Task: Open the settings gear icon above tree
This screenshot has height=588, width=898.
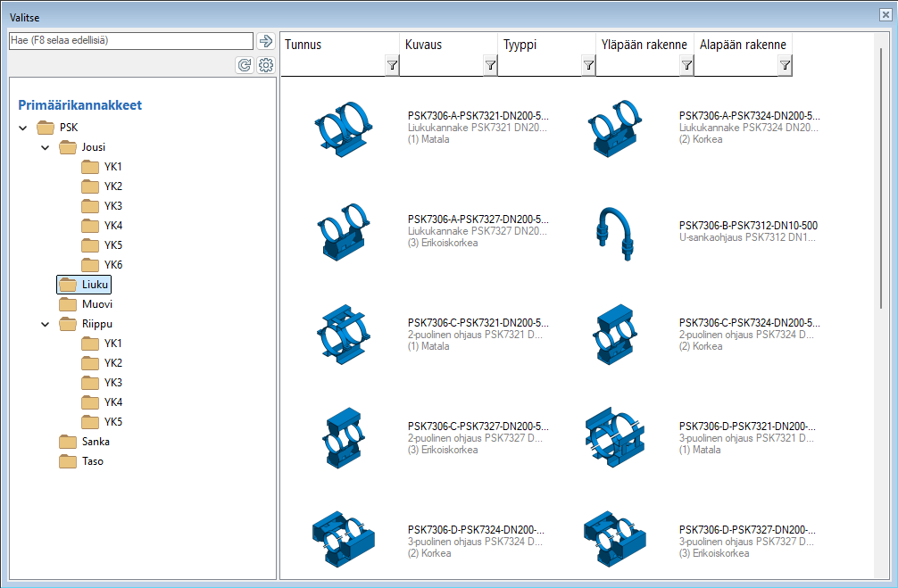Action: tap(265, 65)
